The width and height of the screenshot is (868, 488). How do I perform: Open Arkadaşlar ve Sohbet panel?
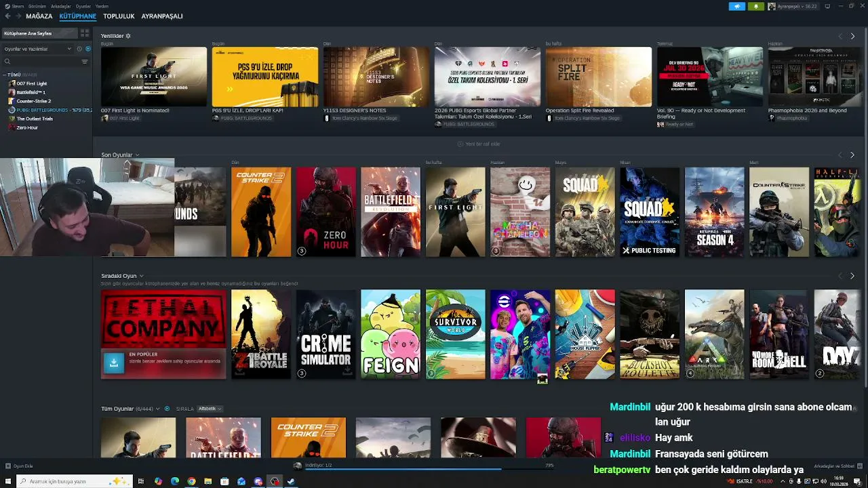[x=837, y=466]
